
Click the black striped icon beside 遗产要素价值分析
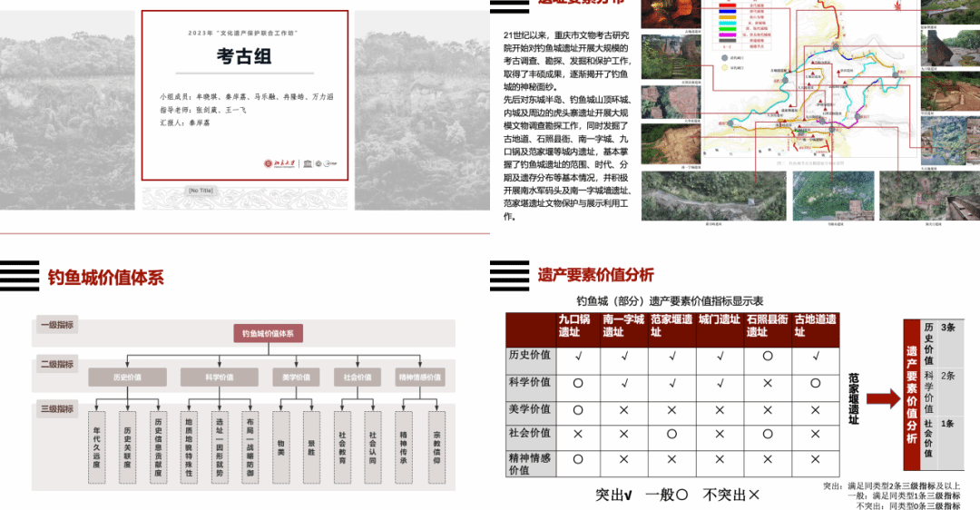[x=509, y=274]
